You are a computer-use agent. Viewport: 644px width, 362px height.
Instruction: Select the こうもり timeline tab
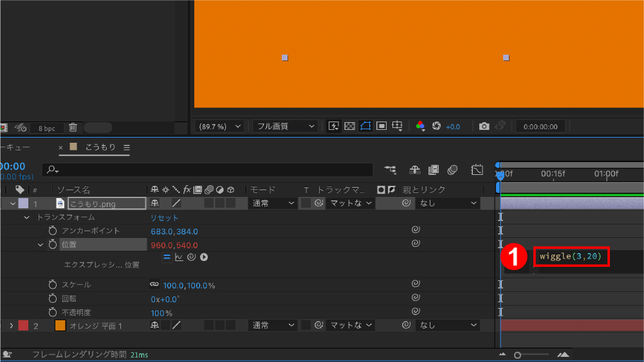pos(100,147)
